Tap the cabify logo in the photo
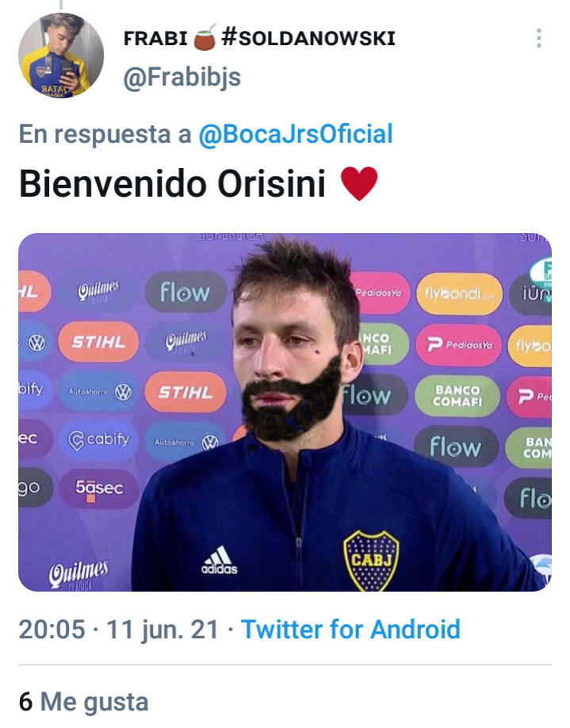Viewport: 570px width, 728px height. click(x=98, y=440)
